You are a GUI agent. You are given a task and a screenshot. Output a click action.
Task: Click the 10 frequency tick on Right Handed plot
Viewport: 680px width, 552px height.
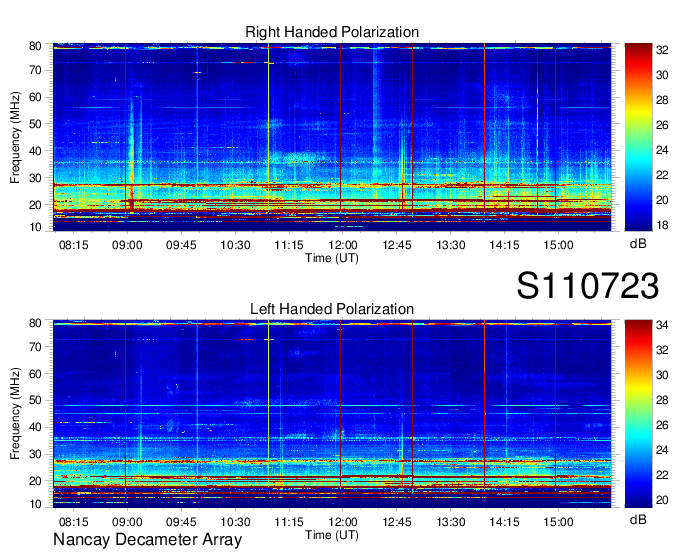tap(35, 227)
